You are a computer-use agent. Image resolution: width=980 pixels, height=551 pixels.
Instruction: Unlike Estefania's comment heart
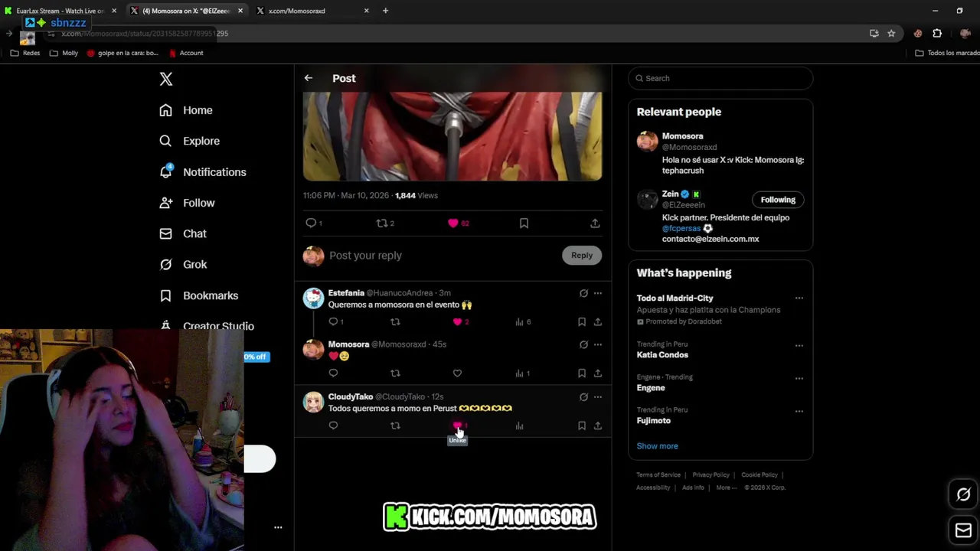[x=457, y=321]
